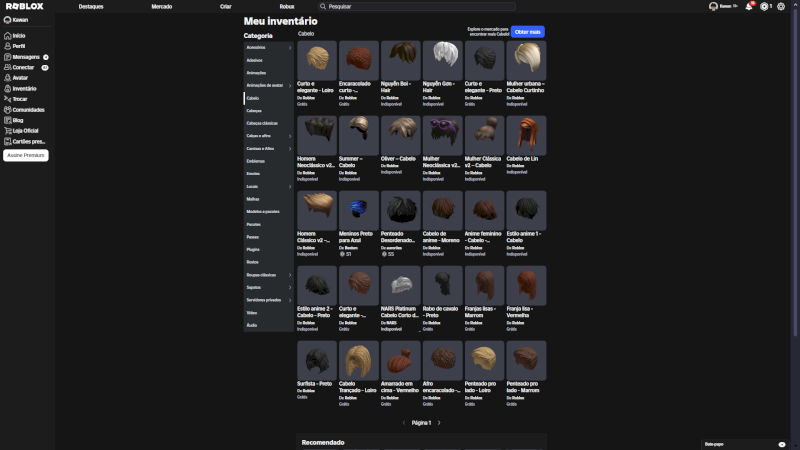Open the Nguyễn Gon white hair thumbnail
Viewport: 800px width, 450px height.
[x=441, y=60]
